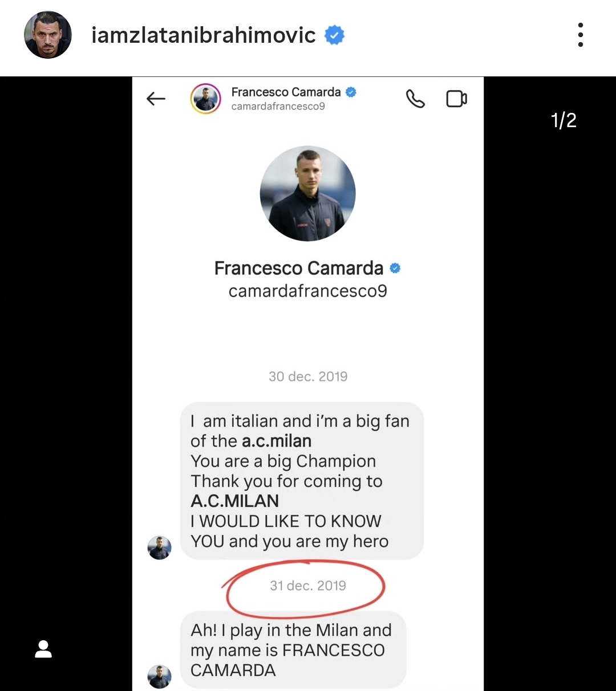Screen dimensions: 616x691
Task: Tap the sender avatar beside the first message
Action: [x=160, y=548]
